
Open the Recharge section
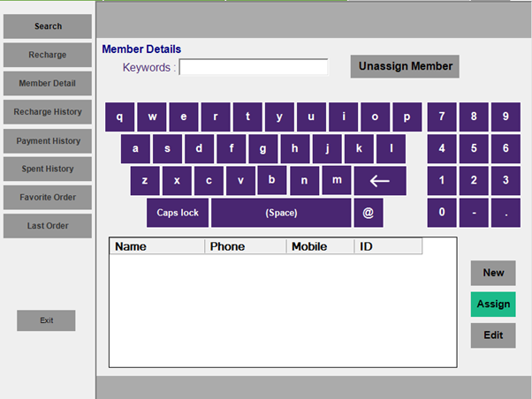[48, 55]
